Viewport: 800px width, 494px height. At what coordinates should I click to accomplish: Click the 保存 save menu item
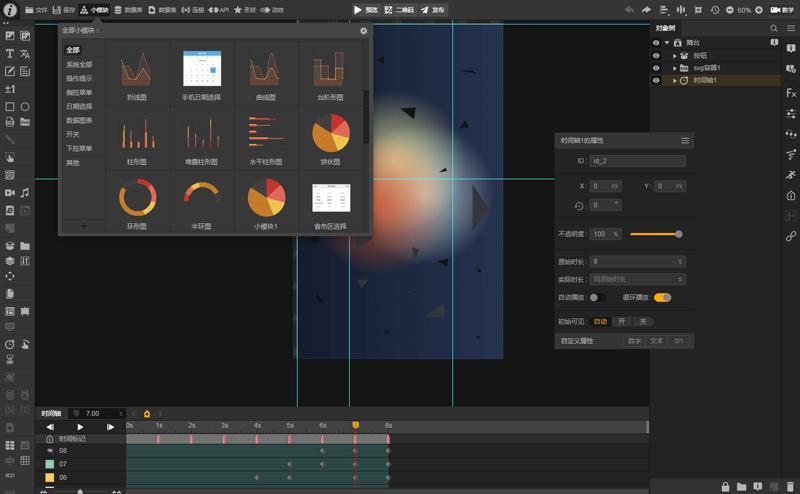click(64, 10)
